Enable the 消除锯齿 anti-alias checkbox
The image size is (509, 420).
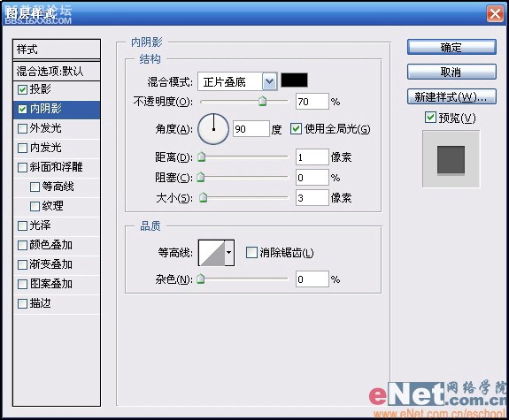(x=251, y=252)
